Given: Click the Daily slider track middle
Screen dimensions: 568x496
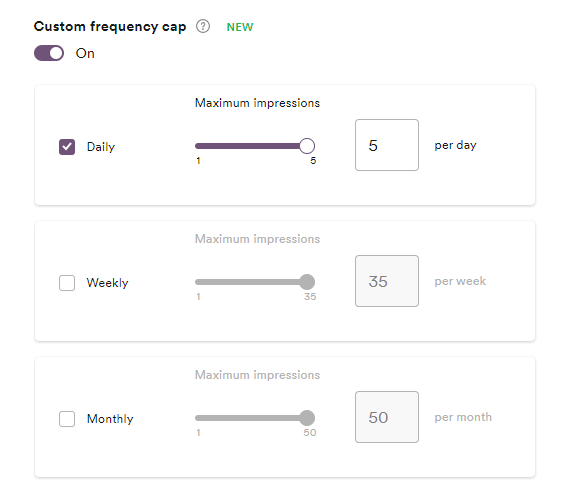Looking at the screenshot, I should [x=251, y=146].
